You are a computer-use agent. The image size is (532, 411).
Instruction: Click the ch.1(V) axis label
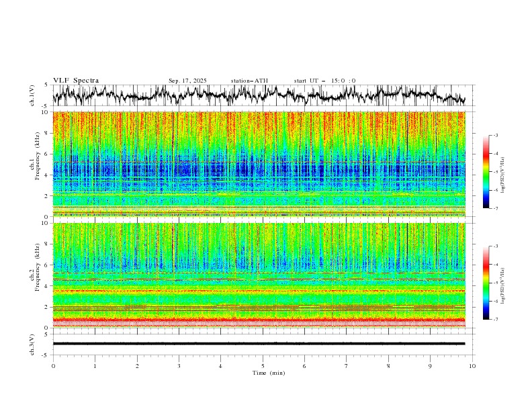32,95
